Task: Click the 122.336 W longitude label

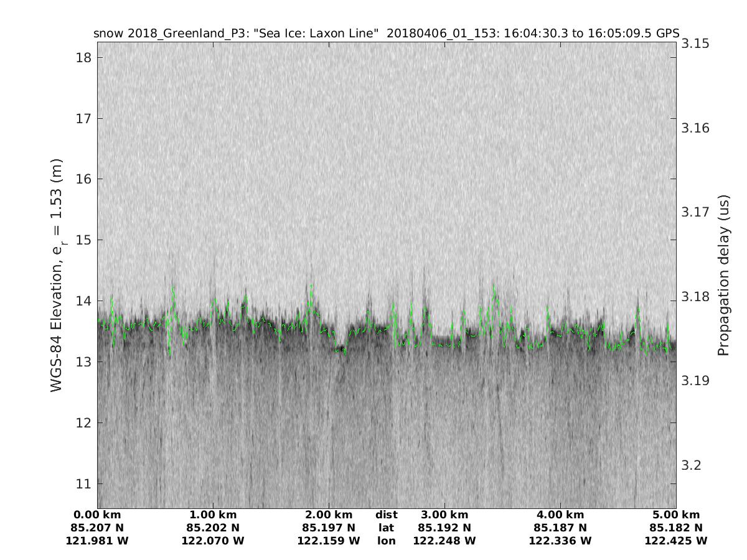Action: pyautogui.click(x=560, y=541)
